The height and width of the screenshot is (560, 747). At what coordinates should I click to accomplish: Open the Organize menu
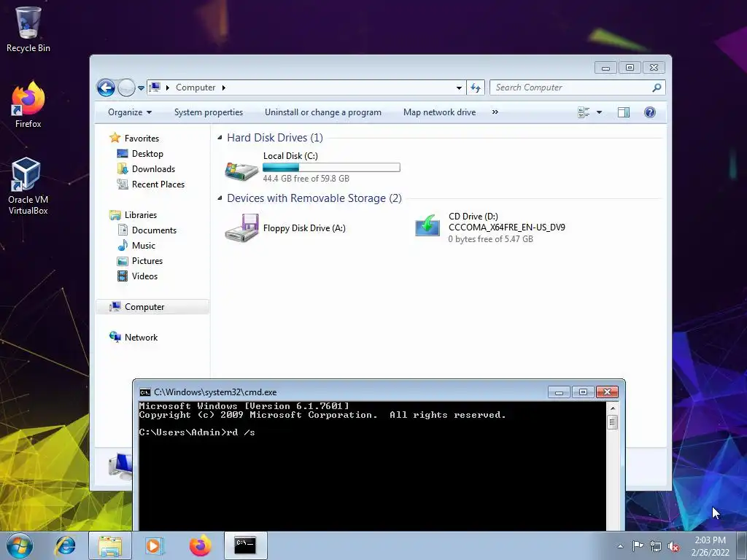click(x=130, y=112)
